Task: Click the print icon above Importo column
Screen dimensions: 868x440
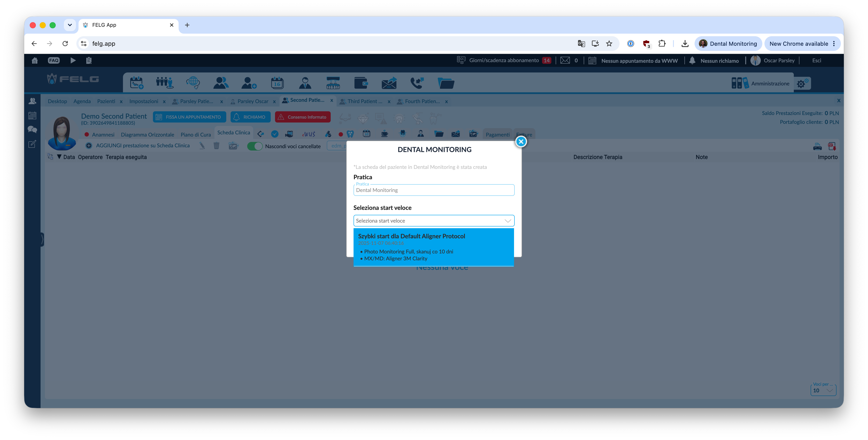Action: pyautogui.click(x=818, y=146)
